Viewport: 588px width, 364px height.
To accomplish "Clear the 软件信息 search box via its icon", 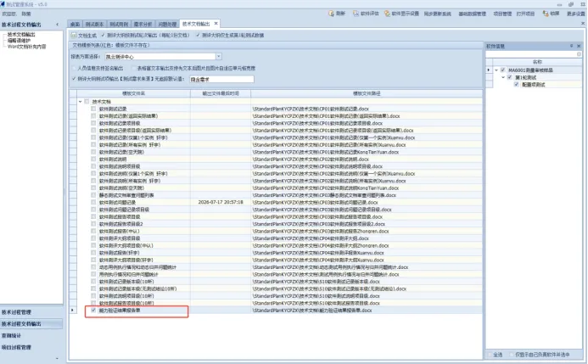I will (x=579, y=54).
